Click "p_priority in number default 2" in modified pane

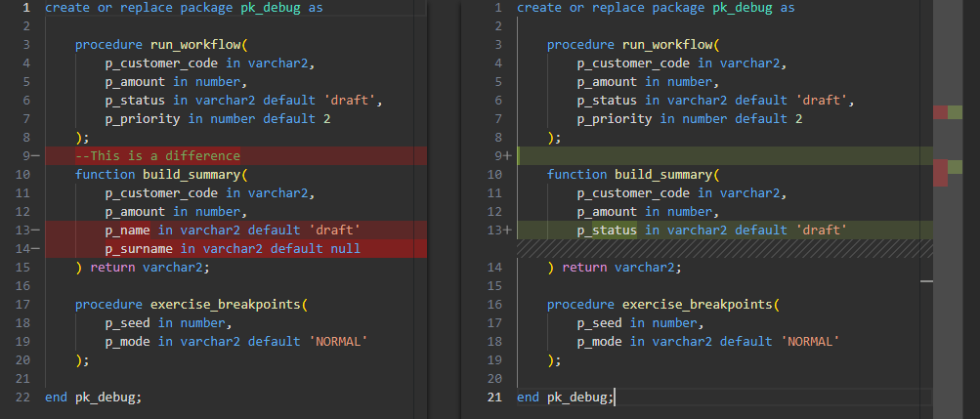[x=690, y=118]
